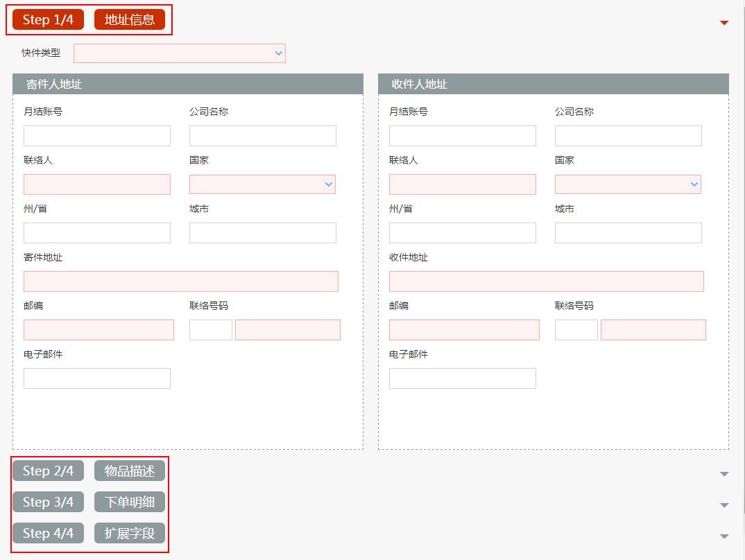Focus sender 联络号码 number field
This screenshot has height=560, width=745.
(x=288, y=330)
